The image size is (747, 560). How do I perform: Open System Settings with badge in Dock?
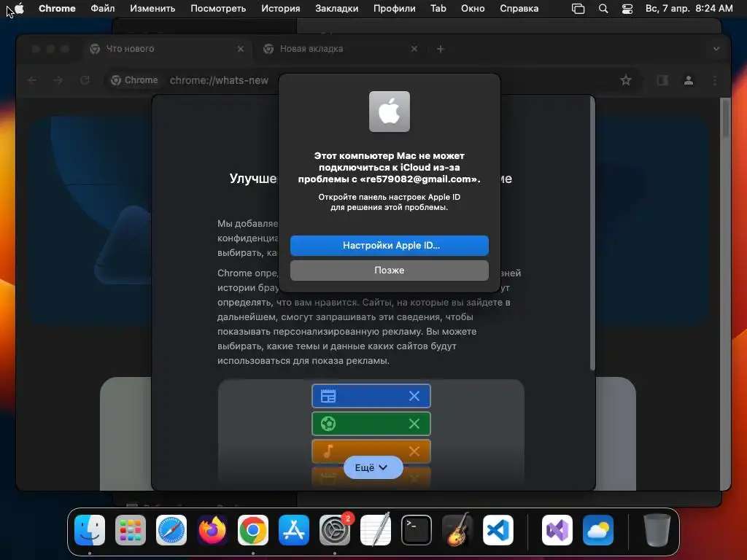pyautogui.click(x=335, y=530)
